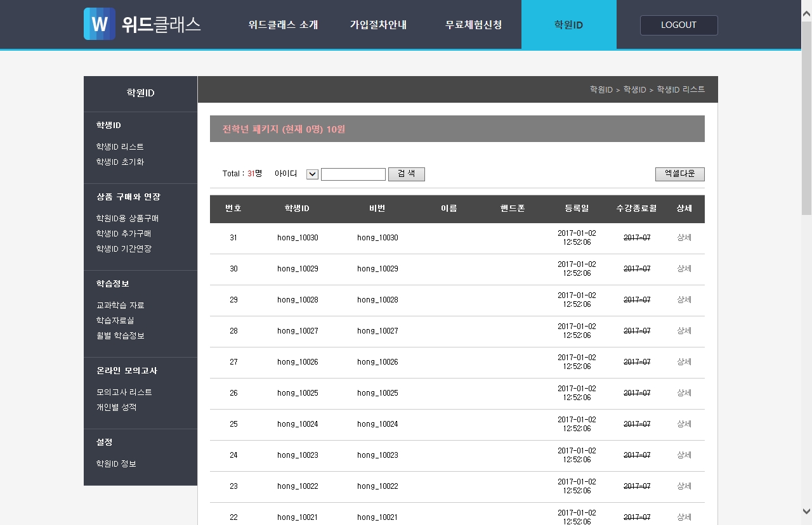The height and width of the screenshot is (525, 812).
Task: Open 상세 for student hong_10023
Action: [x=684, y=455]
